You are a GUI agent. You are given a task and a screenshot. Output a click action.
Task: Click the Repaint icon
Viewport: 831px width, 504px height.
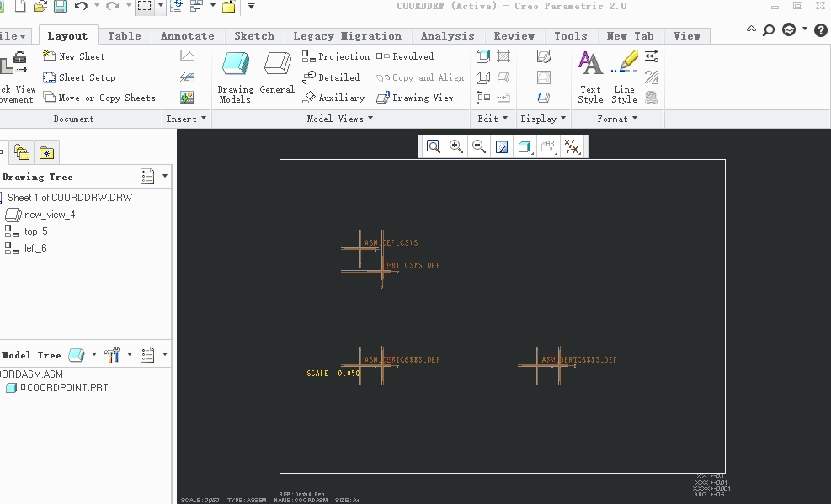(501, 146)
